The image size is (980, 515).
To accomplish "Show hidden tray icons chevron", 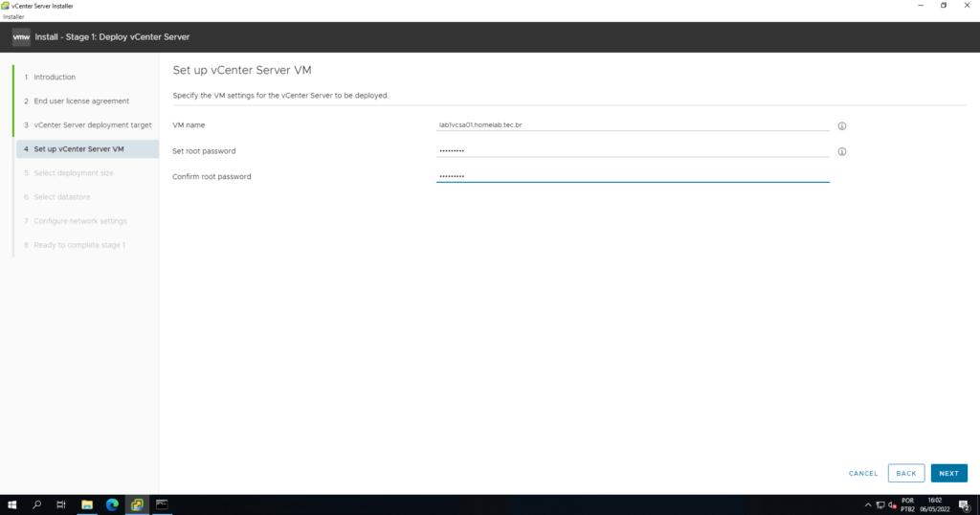I will 867,505.
